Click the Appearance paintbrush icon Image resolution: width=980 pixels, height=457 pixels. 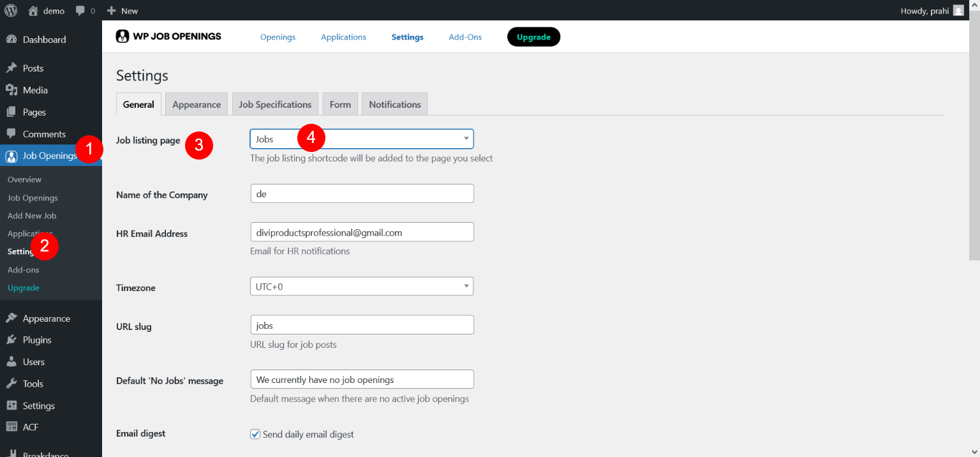pyautogui.click(x=11, y=318)
